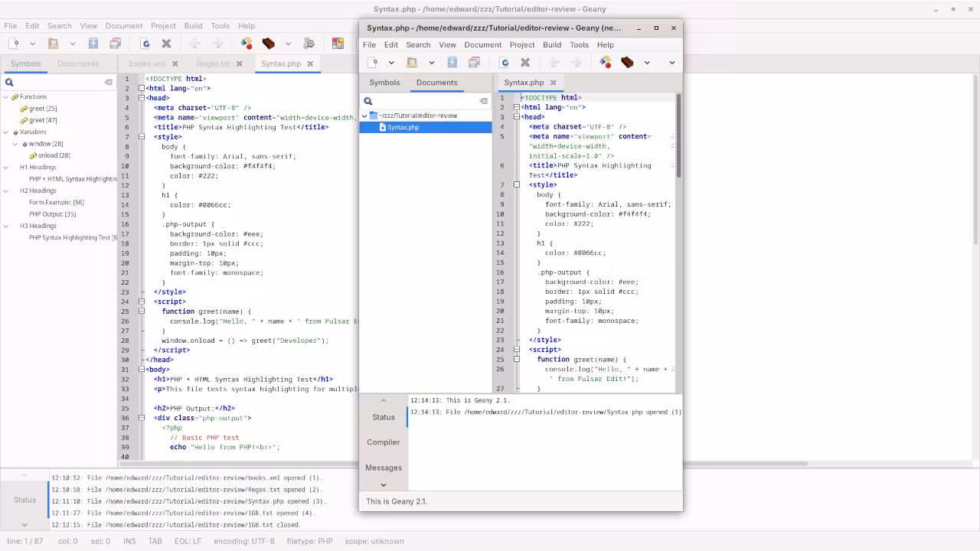Open the Compiler tab in front window message panel
This screenshot has height=551, width=980.
coord(383,442)
